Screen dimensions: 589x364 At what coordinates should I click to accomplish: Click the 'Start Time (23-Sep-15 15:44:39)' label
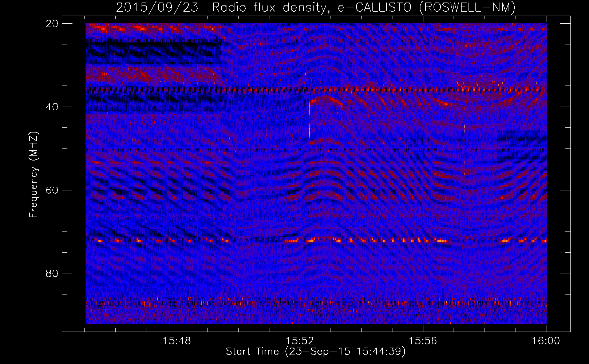click(316, 352)
